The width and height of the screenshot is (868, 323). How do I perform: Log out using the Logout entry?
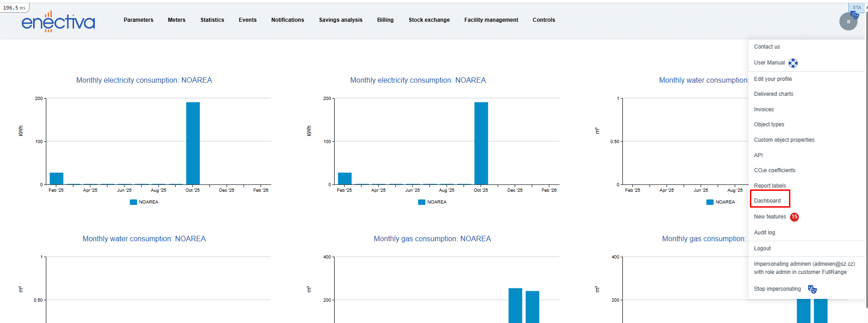coord(762,248)
